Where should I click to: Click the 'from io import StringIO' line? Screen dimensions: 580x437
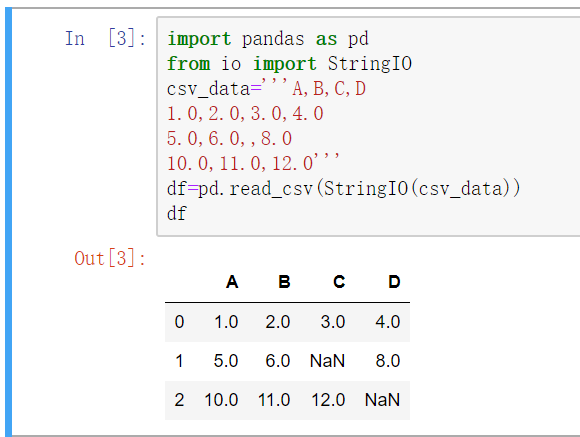[x=289, y=64]
